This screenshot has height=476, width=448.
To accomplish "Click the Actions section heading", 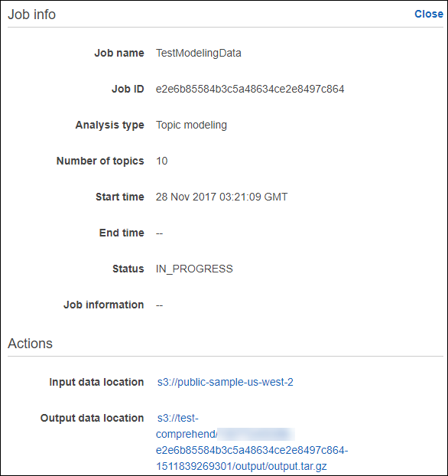I will coord(30,344).
